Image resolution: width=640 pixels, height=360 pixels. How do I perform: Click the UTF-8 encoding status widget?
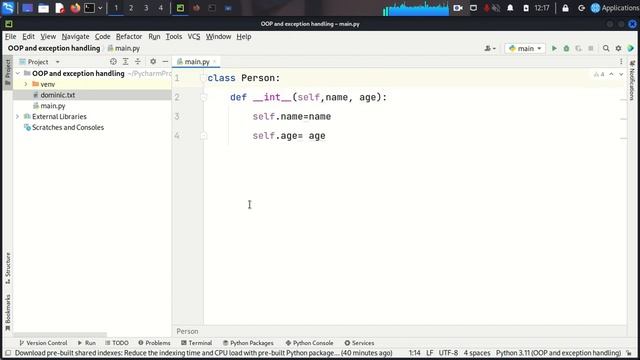[x=448, y=353]
